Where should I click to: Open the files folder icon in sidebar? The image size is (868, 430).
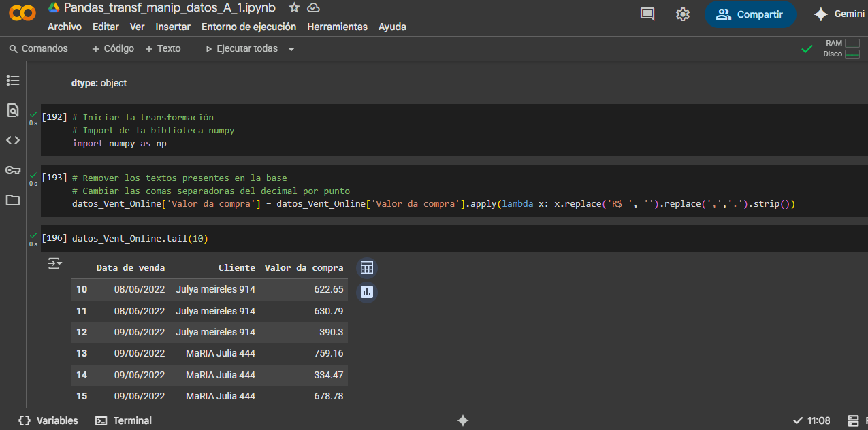(x=13, y=200)
